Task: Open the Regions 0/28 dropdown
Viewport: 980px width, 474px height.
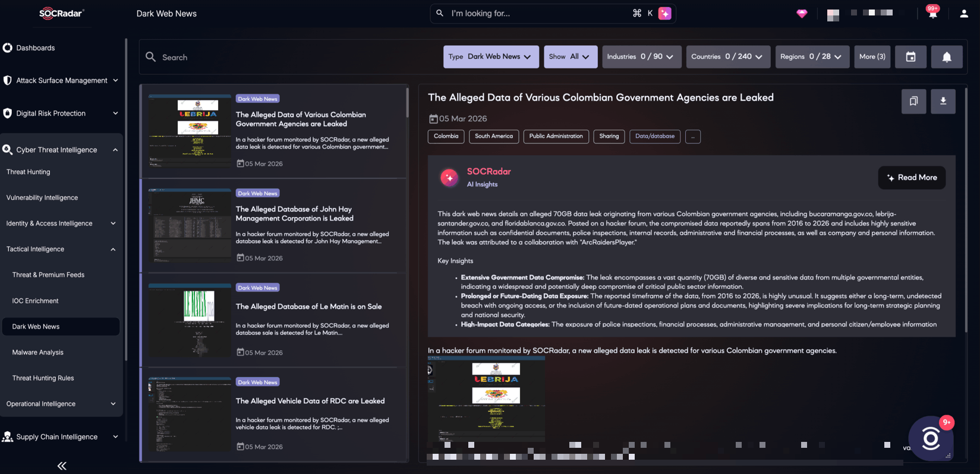Action: pyautogui.click(x=812, y=57)
